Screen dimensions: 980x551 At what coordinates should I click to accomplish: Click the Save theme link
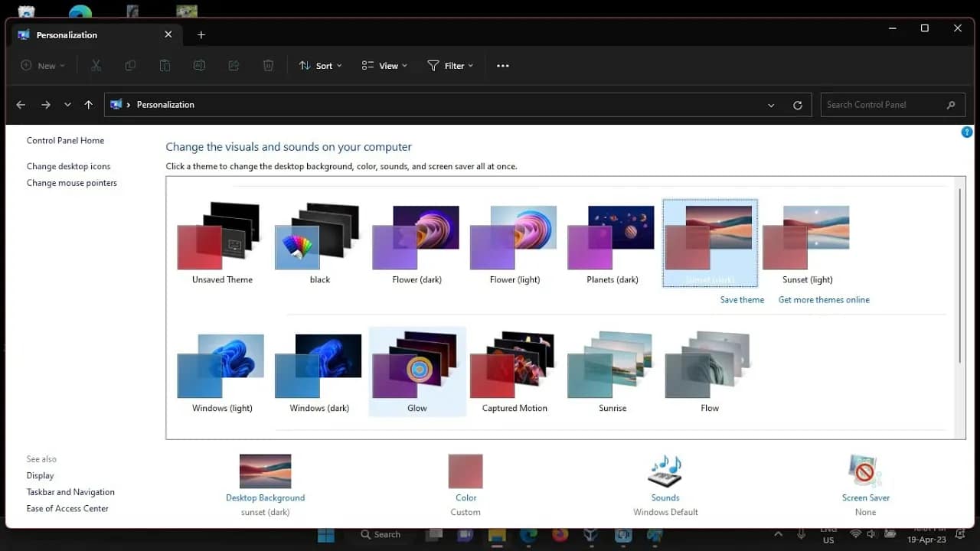click(x=741, y=299)
